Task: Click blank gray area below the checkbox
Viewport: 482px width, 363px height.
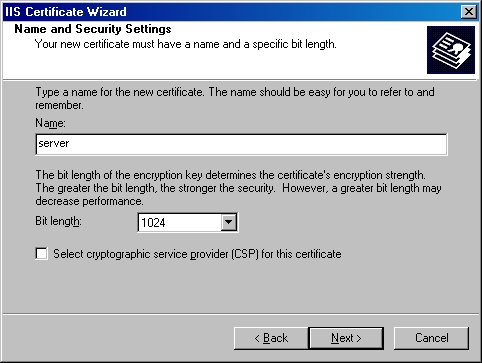Action: pyautogui.click(x=240, y=287)
